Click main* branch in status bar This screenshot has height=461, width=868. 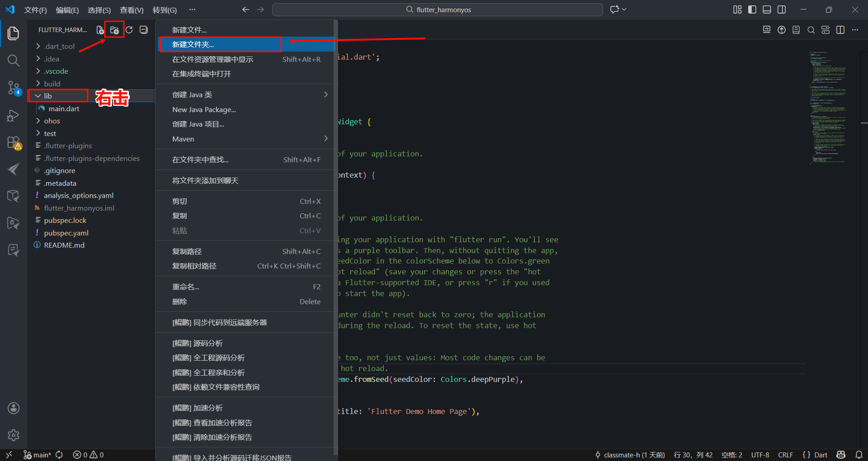point(37,455)
